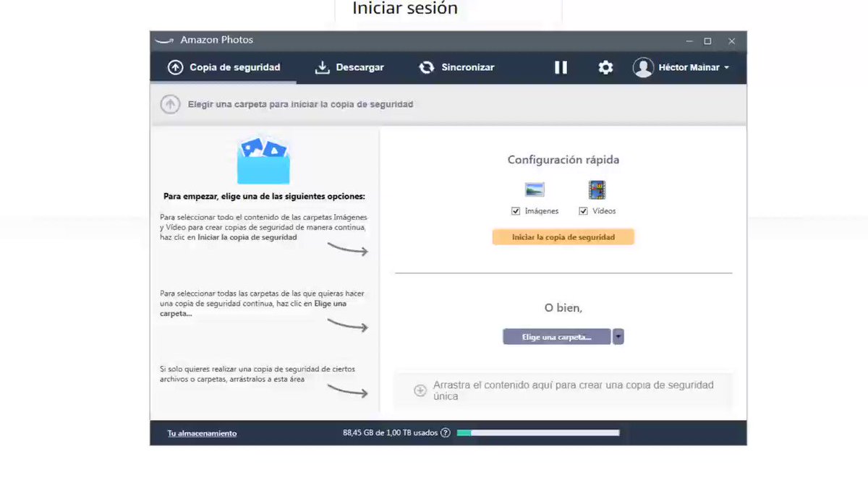Uncheck the Vídeos checkbox
868x488 pixels.
point(583,211)
